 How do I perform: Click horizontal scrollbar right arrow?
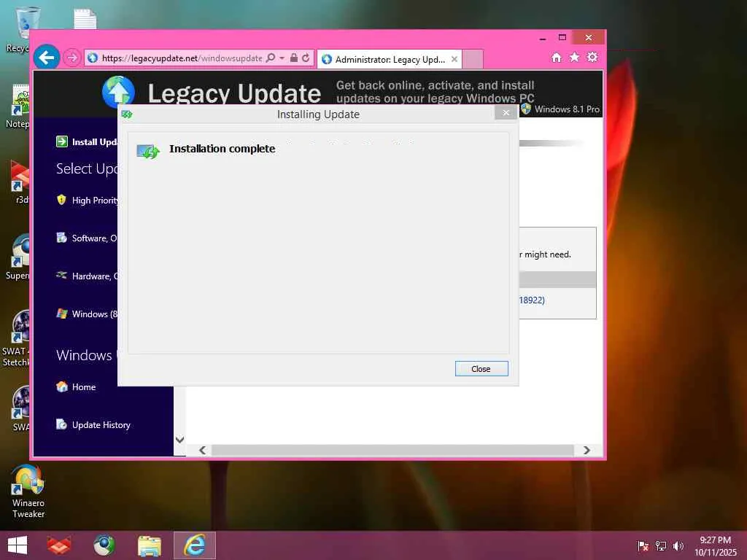coord(587,451)
